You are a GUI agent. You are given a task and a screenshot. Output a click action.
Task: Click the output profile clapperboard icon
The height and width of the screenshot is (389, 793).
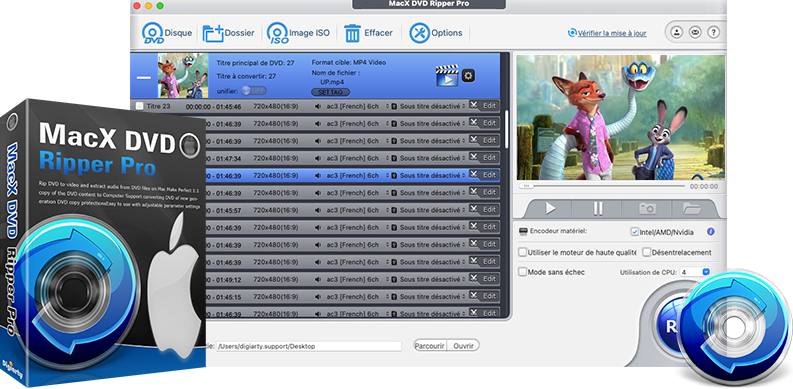(447, 76)
